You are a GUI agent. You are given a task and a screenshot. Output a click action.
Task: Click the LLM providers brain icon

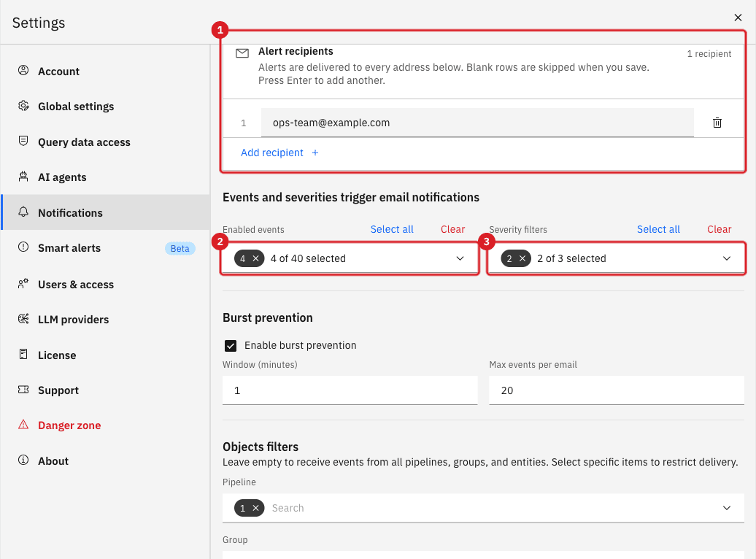tap(23, 319)
